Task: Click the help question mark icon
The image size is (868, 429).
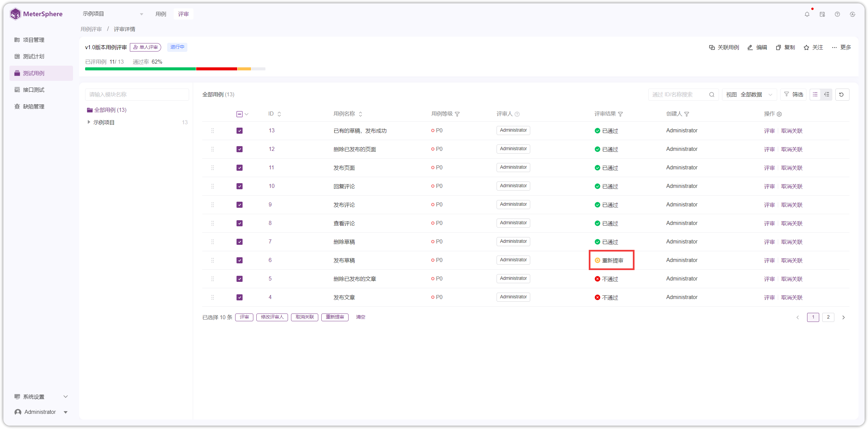Action: [x=837, y=14]
